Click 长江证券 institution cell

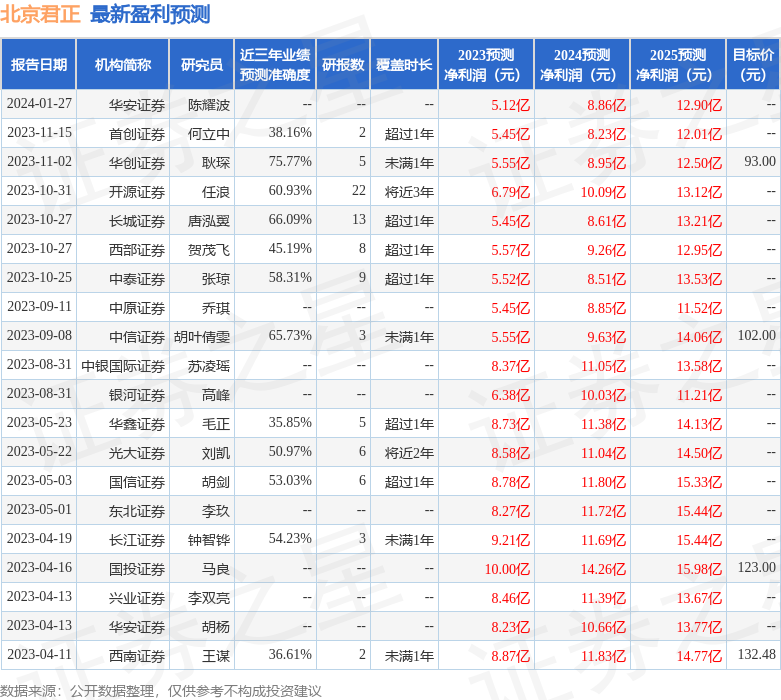coord(137,540)
